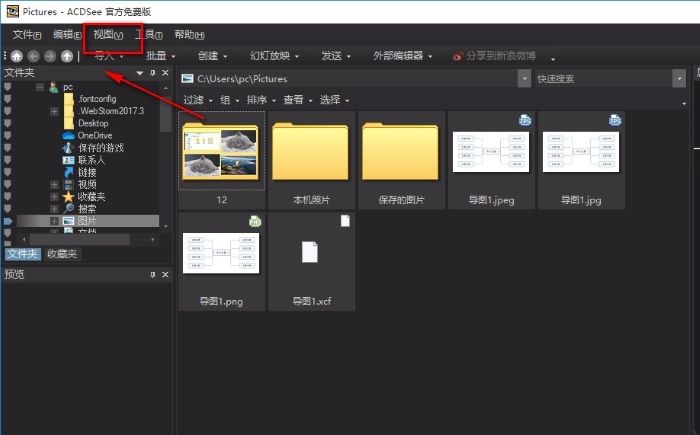Click the Back navigation arrow
The width and height of the screenshot is (700, 435).
point(33,56)
